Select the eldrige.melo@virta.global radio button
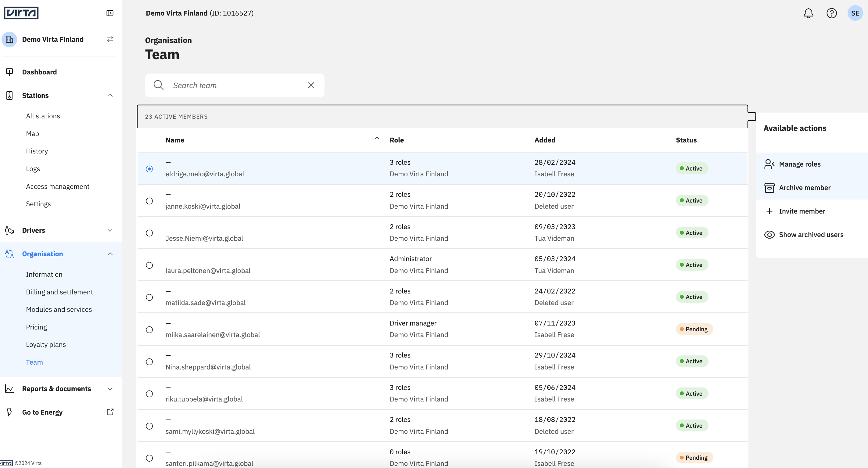The height and width of the screenshot is (468, 868). [x=149, y=169]
